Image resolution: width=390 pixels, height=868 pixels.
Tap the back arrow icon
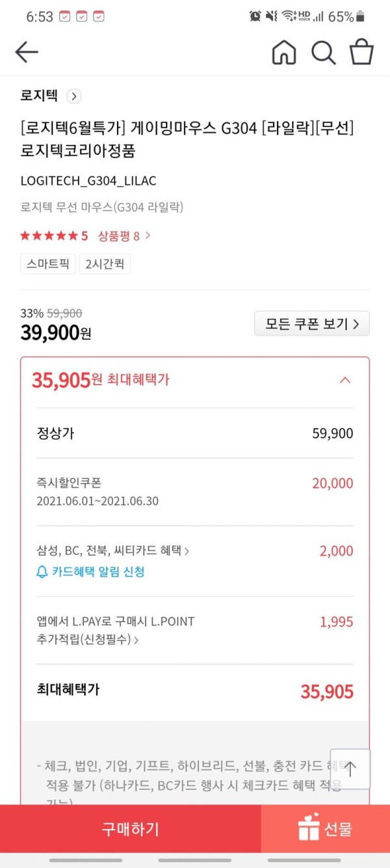(x=27, y=52)
